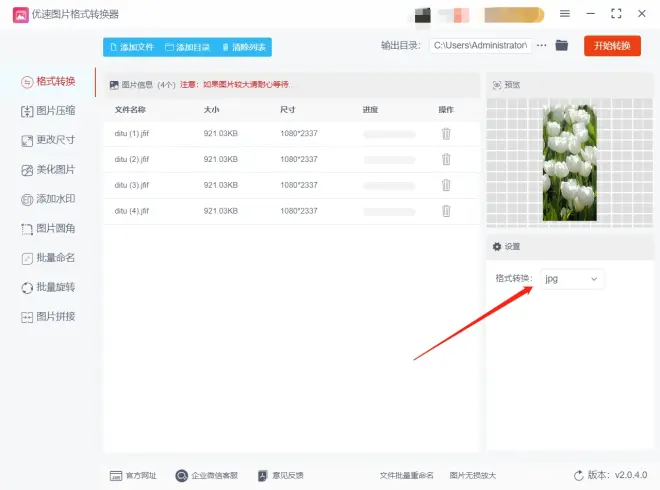
Task: Click the 添加文件 button
Action: point(132,47)
